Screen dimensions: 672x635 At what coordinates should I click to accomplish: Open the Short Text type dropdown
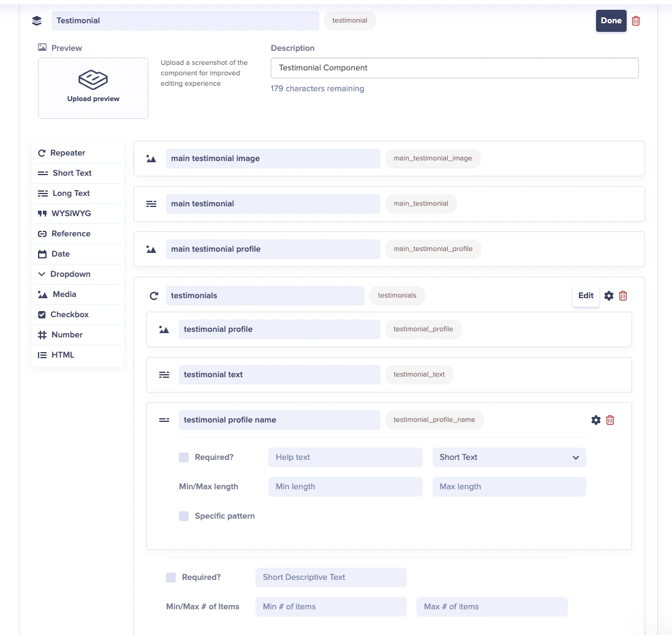pyautogui.click(x=509, y=457)
